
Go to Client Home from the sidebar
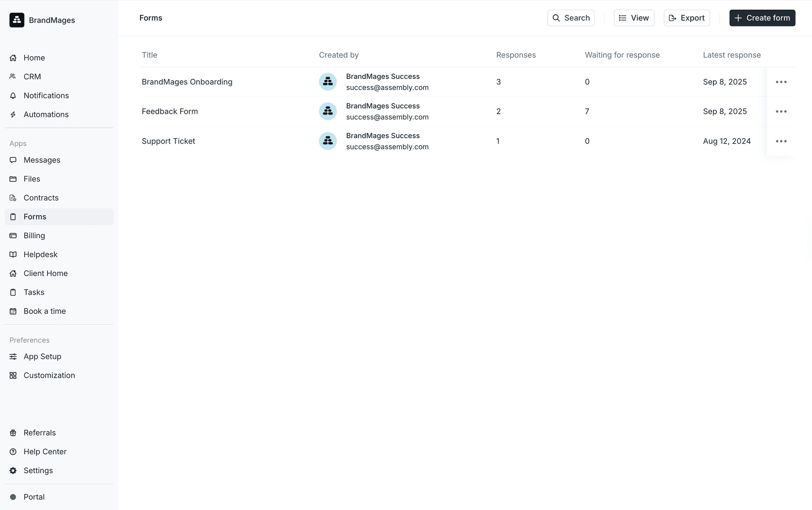pos(45,273)
